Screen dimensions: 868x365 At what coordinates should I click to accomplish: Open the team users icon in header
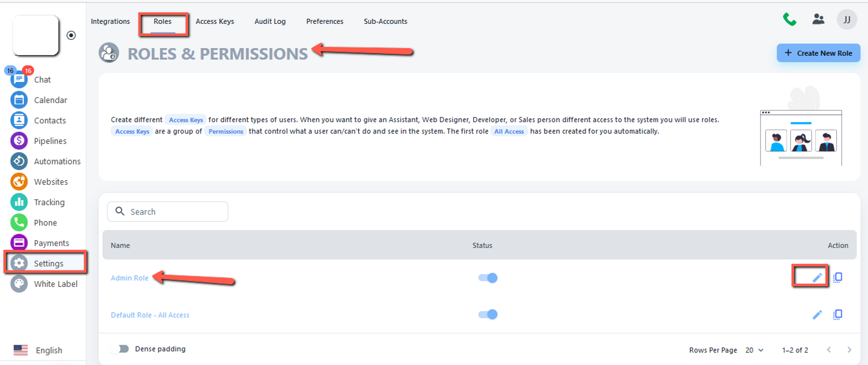pos(818,20)
